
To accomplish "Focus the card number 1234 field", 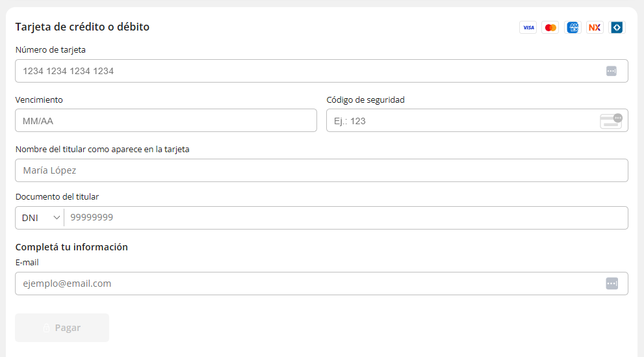I will [322, 71].
